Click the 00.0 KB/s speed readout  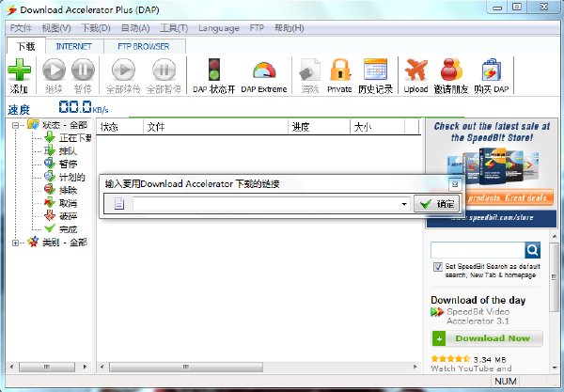pos(84,107)
